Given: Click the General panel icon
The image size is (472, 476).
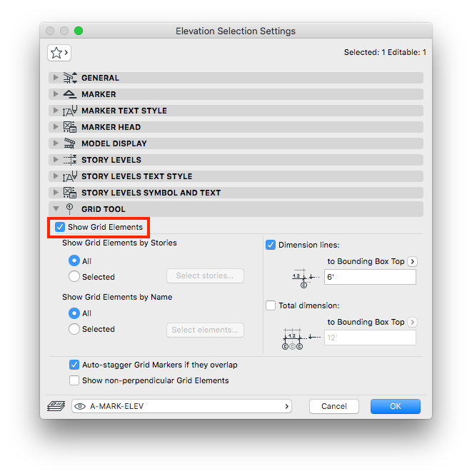Looking at the screenshot, I should coord(70,78).
